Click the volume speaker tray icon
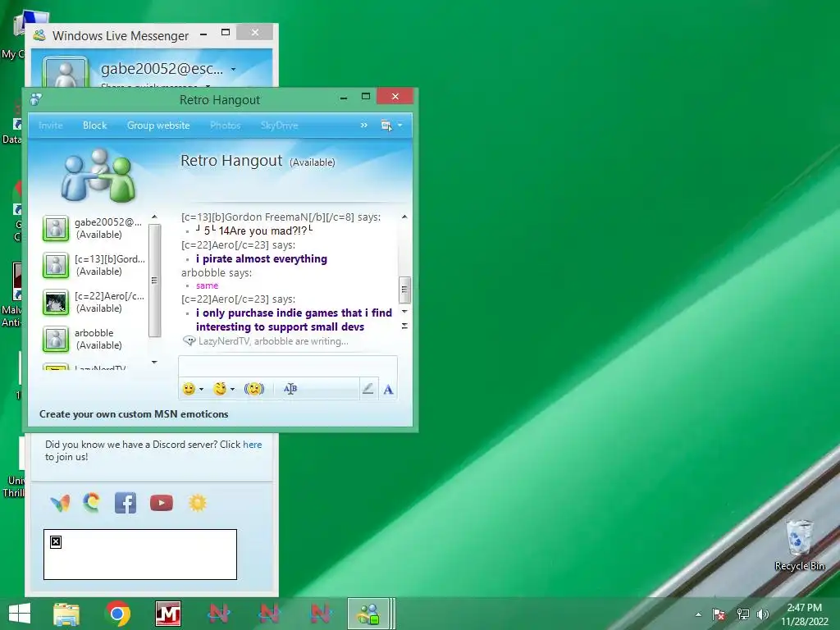This screenshot has height=630, width=840. 763,614
